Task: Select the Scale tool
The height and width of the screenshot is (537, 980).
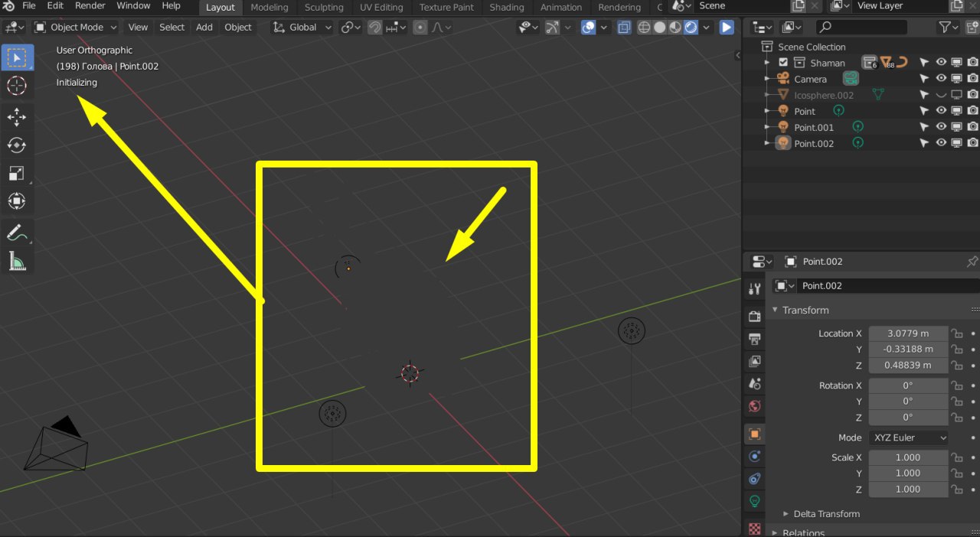Action: [x=17, y=173]
